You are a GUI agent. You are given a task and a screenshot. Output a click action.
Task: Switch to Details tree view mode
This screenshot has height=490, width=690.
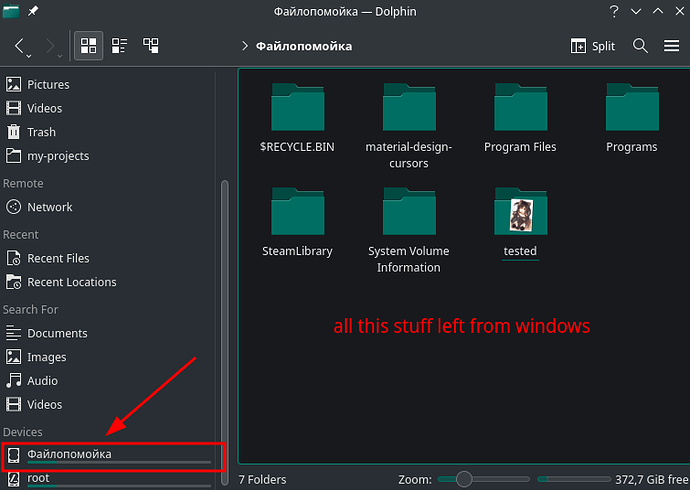(150, 45)
